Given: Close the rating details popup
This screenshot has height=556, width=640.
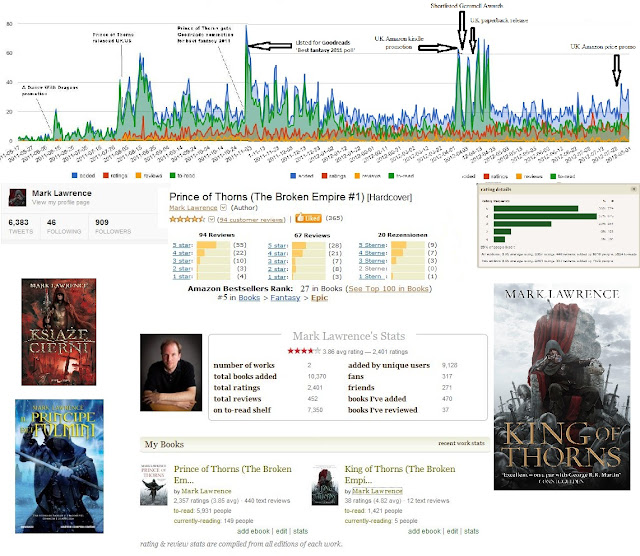Looking at the screenshot, I should (634, 189).
